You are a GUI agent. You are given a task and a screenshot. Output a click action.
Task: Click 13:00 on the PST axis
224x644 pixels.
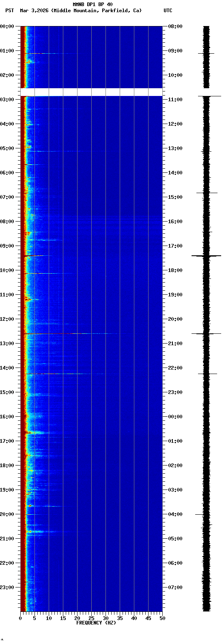(7, 344)
